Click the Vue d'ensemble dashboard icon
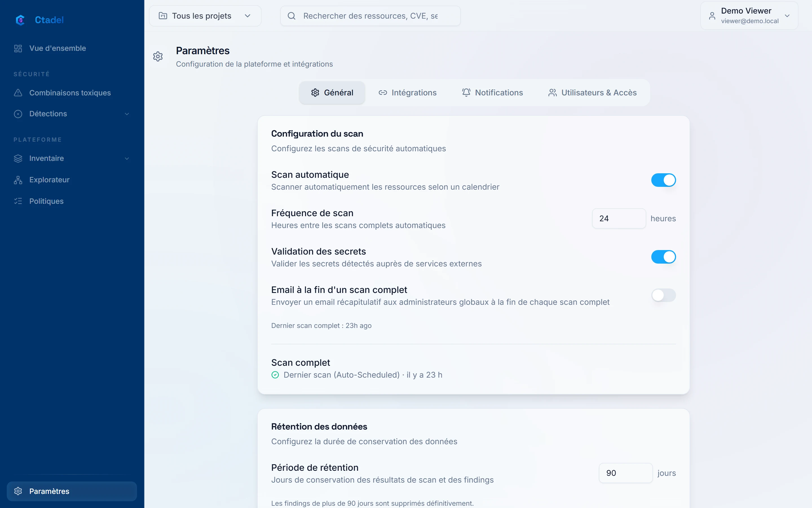Image resolution: width=812 pixels, height=508 pixels. pos(18,48)
